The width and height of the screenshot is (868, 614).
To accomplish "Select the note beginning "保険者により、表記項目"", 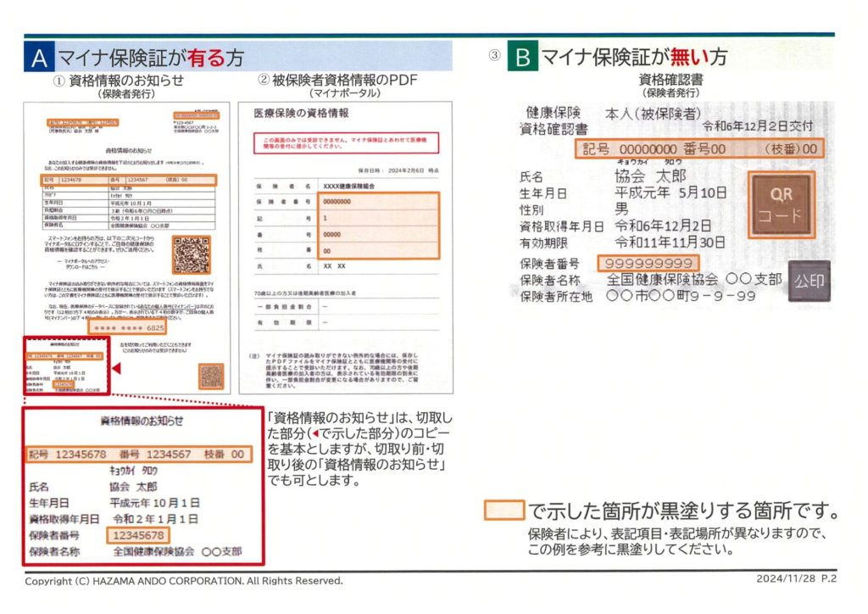I will 677,541.
